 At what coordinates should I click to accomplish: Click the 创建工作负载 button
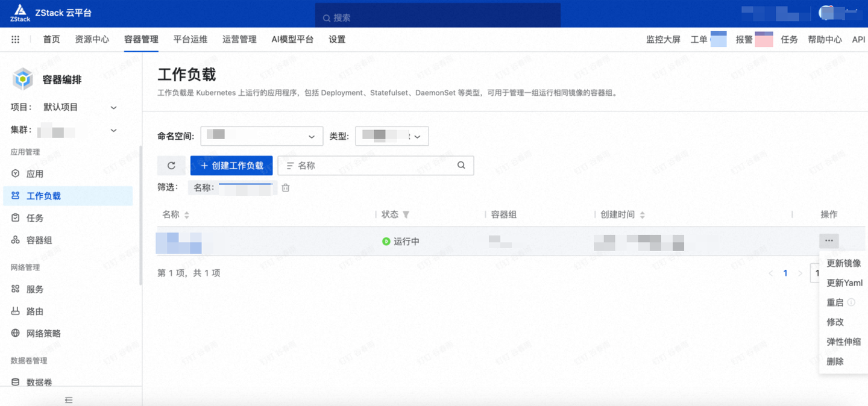231,166
